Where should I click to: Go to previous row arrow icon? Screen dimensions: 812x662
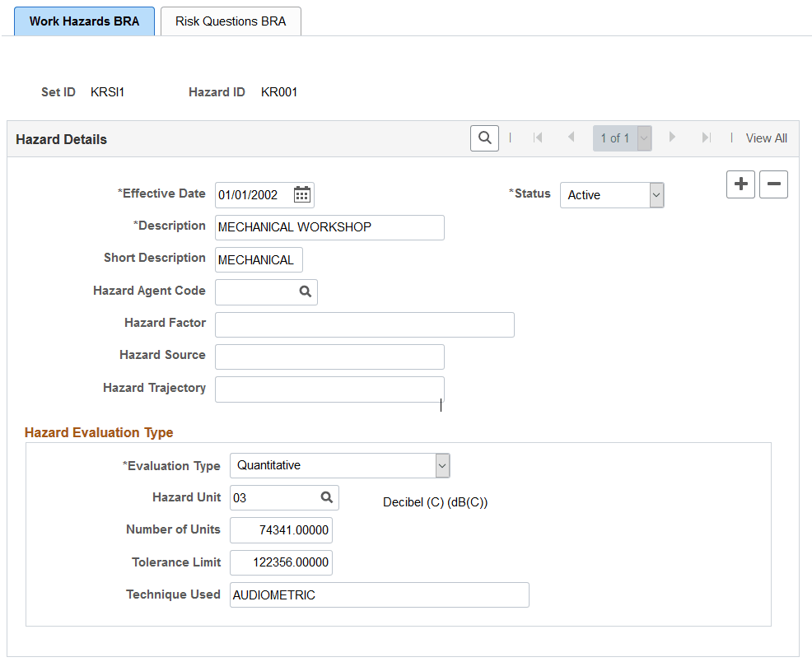click(x=572, y=138)
